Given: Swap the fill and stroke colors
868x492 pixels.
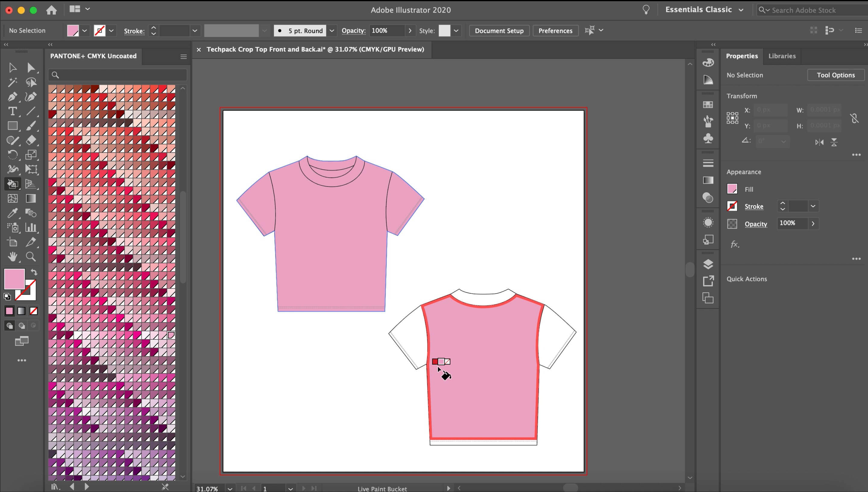Looking at the screenshot, I should (34, 272).
